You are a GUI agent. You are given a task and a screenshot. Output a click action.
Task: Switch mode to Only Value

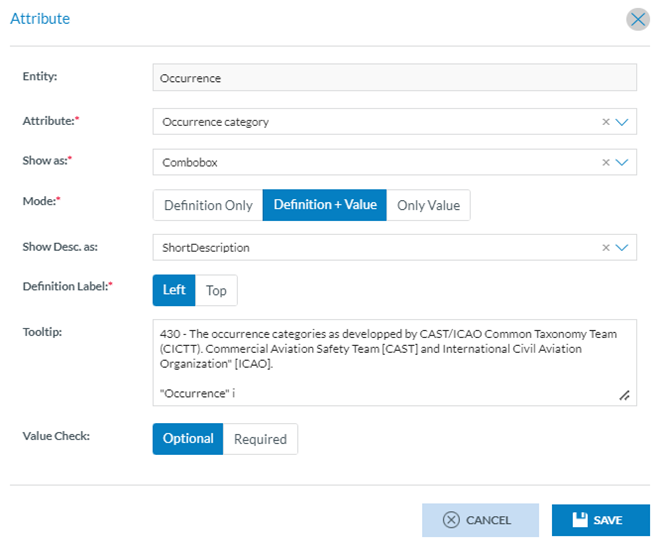(x=428, y=205)
